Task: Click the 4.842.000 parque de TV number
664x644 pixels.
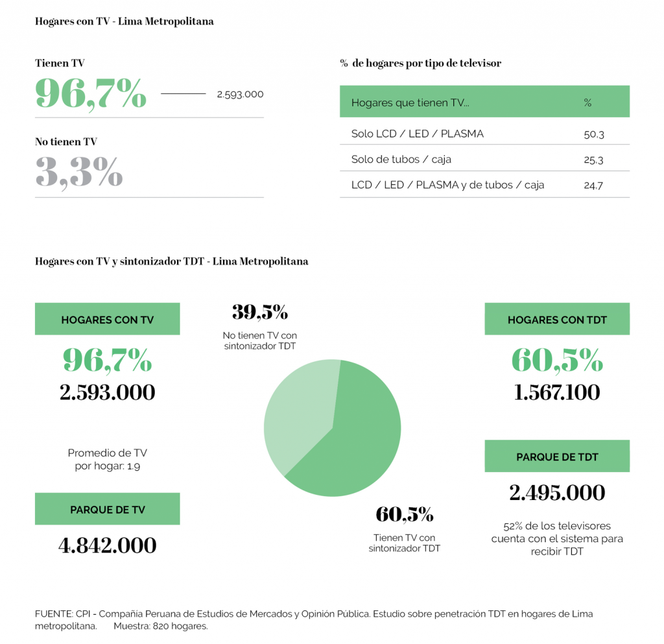Action: [107, 545]
